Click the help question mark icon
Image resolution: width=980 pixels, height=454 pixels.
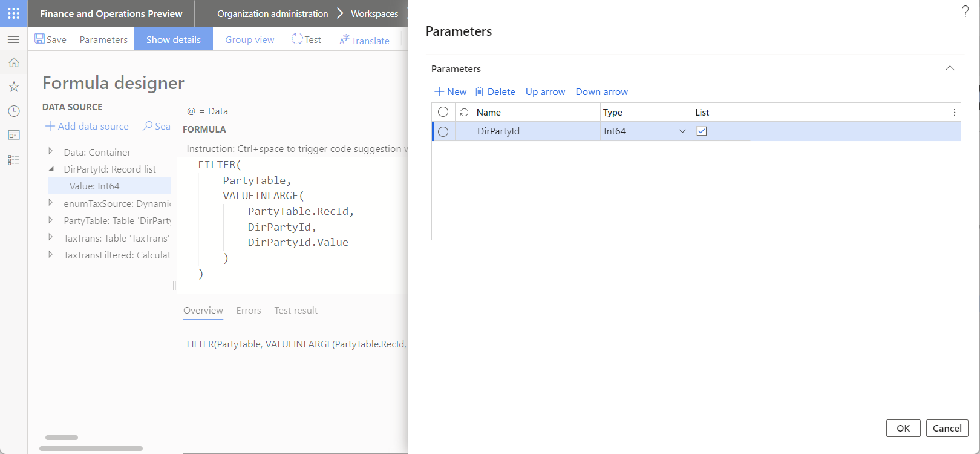(965, 11)
